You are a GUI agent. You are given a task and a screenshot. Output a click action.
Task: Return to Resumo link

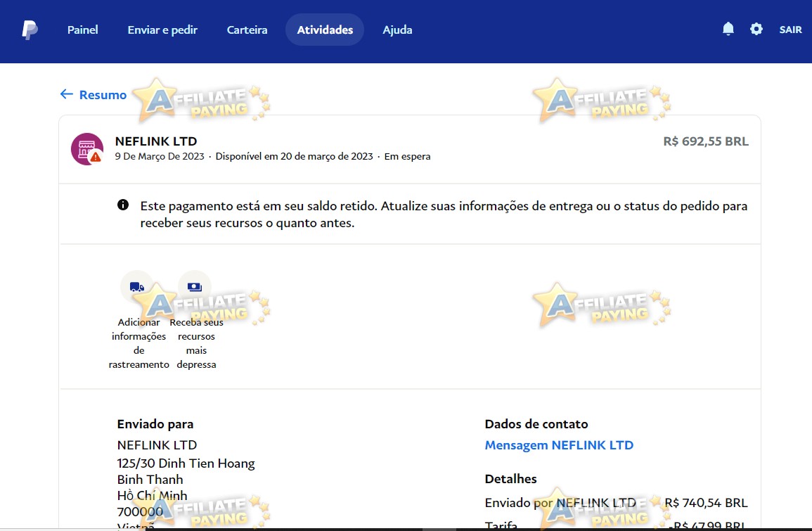pyautogui.click(x=103, y=95)
